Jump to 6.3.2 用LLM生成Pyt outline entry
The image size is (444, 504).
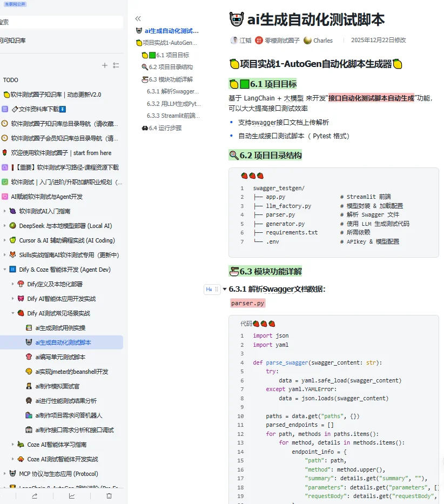pos(174,104)
